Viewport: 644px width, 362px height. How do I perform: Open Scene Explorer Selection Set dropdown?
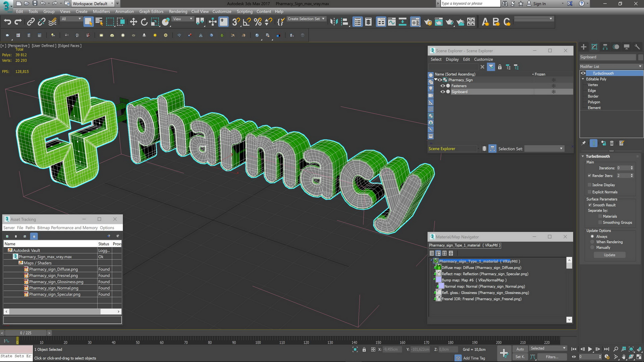tap(544, 149)
